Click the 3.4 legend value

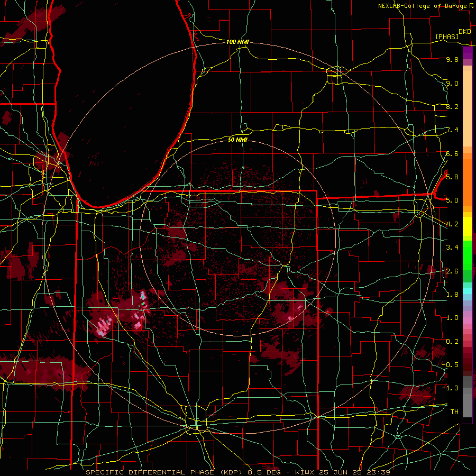(452, 247)
